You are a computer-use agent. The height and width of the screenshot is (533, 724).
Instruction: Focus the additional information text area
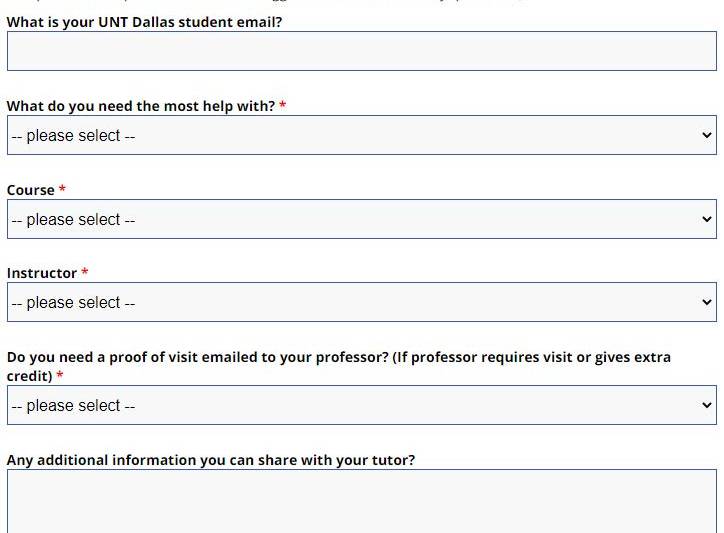pyautogui.click(x=361, y=502)
